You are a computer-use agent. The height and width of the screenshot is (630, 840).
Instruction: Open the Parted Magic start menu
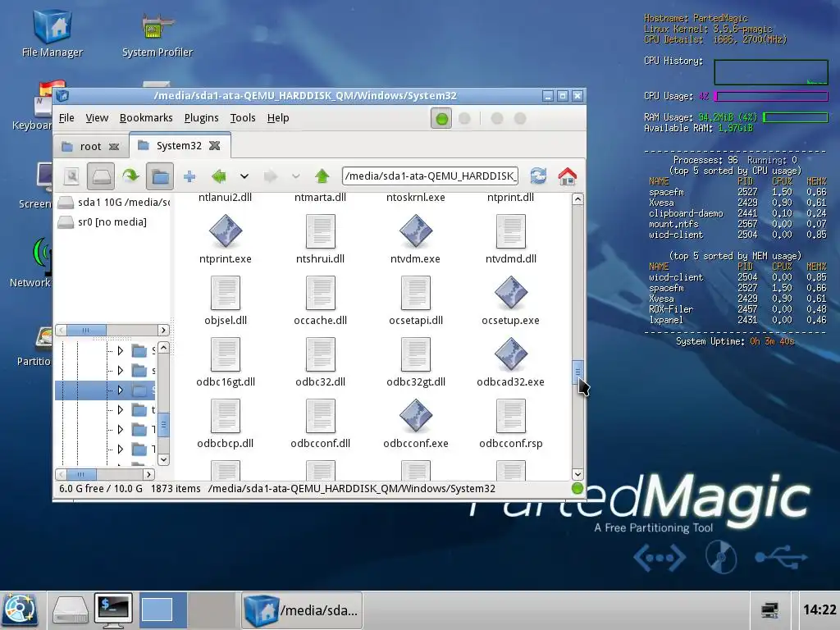pyautogui.click(x=20, y=609)
